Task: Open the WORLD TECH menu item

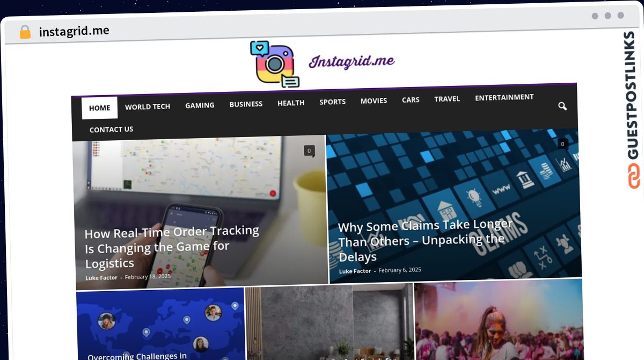Action: tap(148, 106)
